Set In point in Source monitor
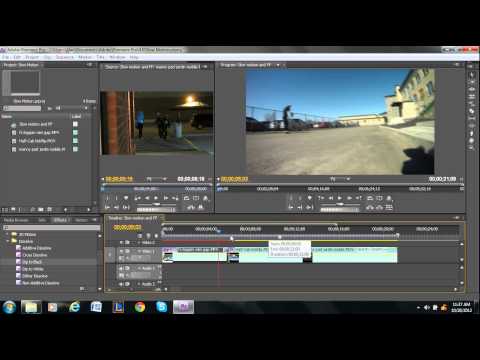The height and width of the screenshot is (360, 480). [x=107, y=198]
